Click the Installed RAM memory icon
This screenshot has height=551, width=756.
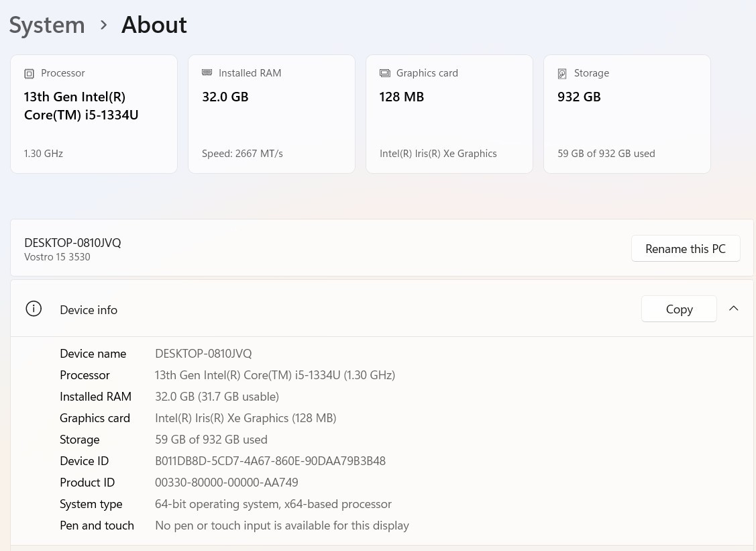coord(207,72)
